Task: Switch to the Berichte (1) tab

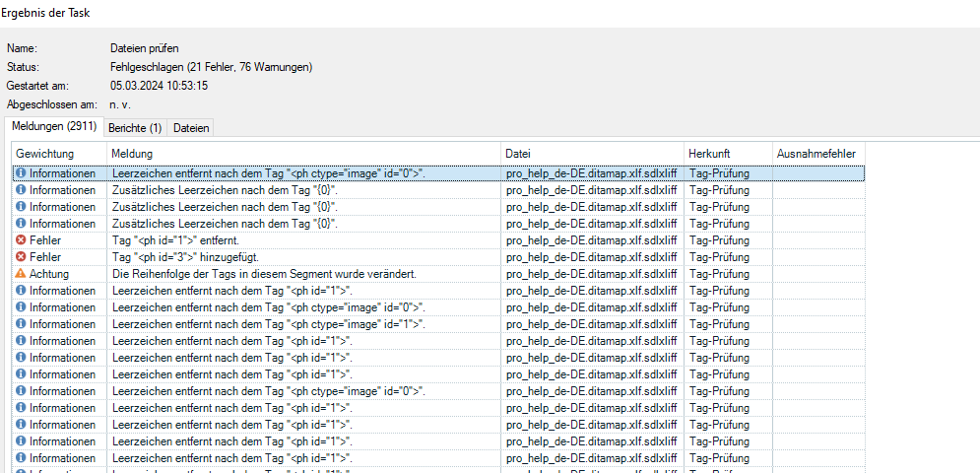Action: point(135,128)
